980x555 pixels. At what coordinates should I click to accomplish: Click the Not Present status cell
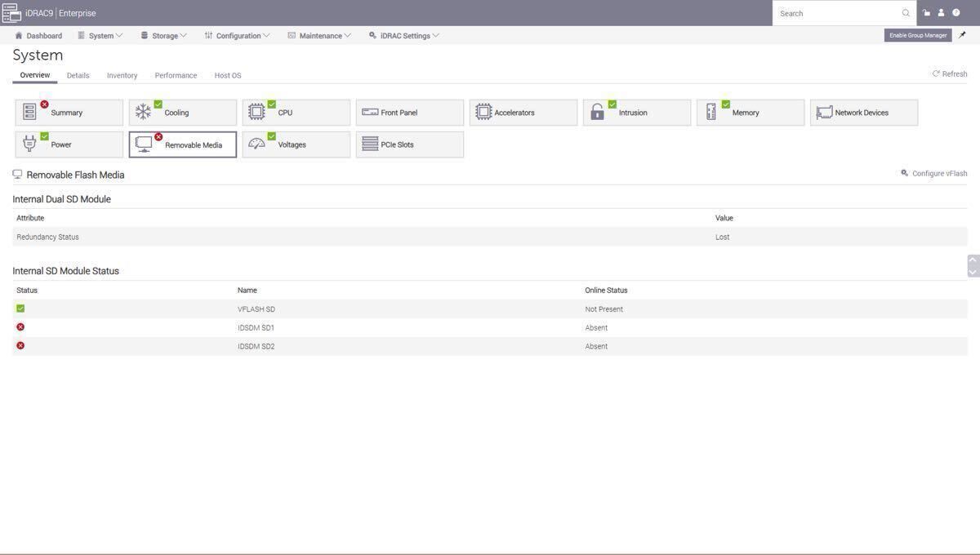pyautogui.click(x=604, y=309)
